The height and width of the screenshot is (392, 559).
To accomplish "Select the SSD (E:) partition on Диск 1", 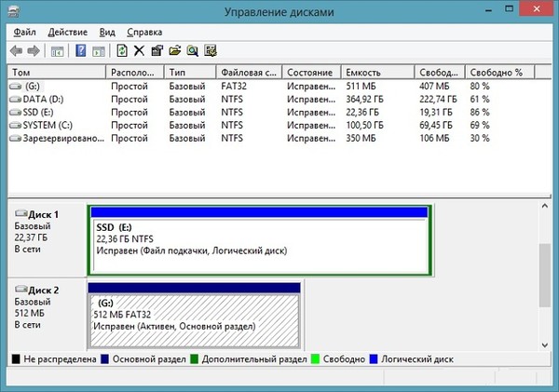I will [x=259, y=240].
